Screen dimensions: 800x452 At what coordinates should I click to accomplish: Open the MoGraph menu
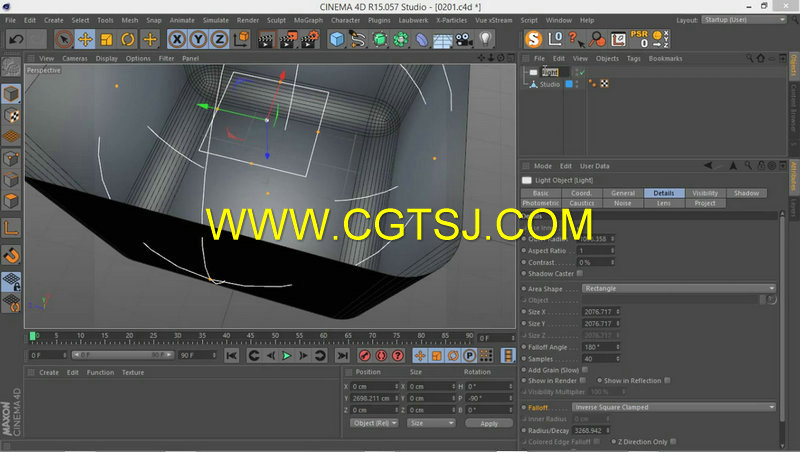(308, 20)
